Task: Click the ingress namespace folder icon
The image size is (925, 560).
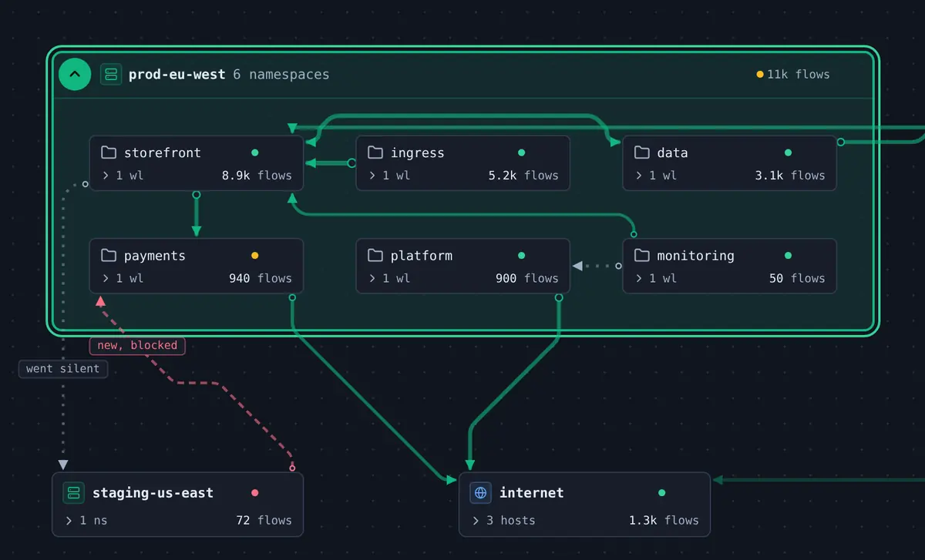Action: tap(375, 153)
